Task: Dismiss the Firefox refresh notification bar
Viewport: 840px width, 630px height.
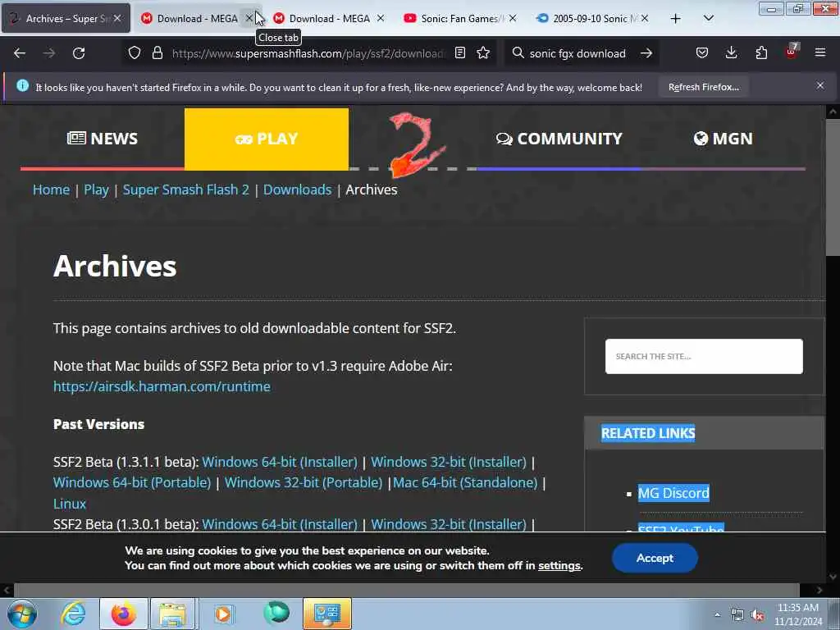Action: tap(820, 85)
